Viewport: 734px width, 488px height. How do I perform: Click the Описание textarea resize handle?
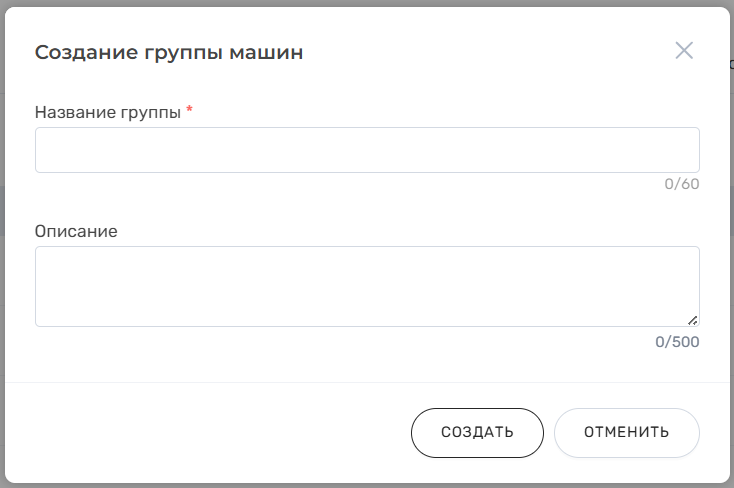point(693,320)
